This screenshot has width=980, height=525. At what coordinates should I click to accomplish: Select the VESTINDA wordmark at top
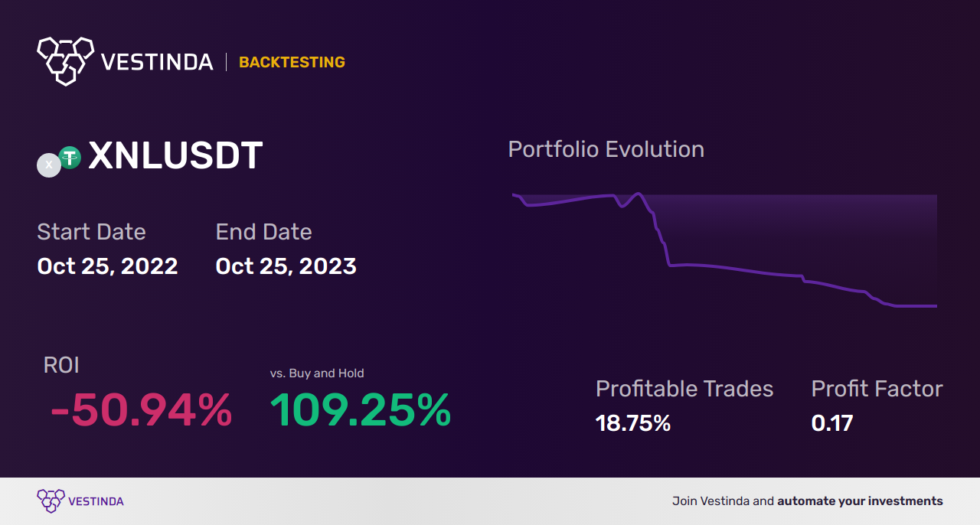(157, 62)
